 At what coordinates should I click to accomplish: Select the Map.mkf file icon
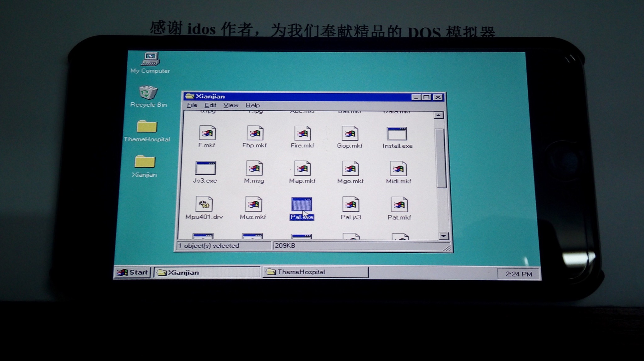tap(303, 169)
